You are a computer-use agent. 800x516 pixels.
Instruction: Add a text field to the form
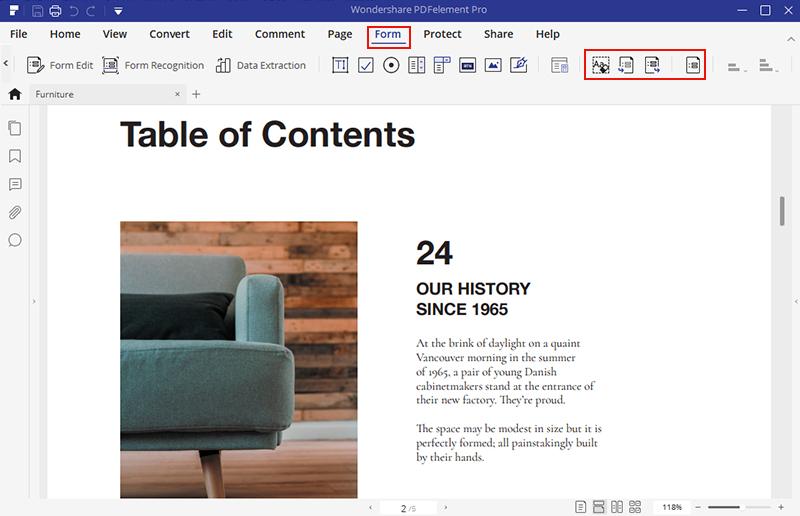click(340, 65)
